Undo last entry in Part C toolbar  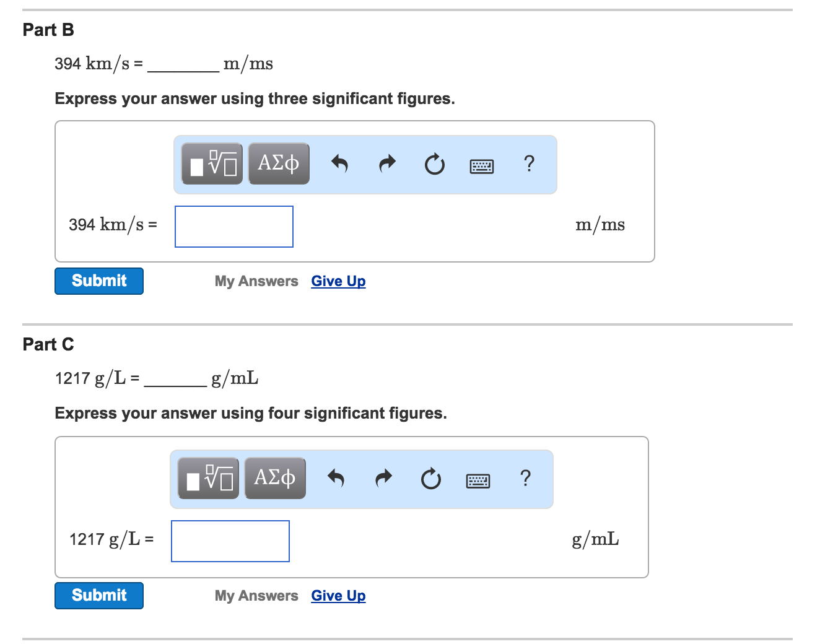click(x=336, y=478)
